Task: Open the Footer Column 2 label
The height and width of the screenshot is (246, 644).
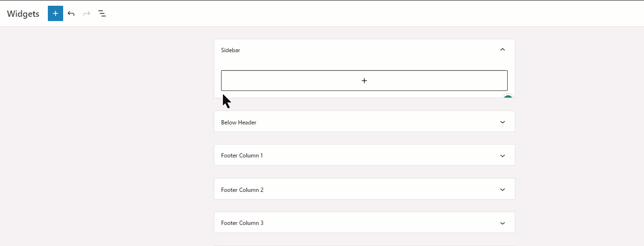Action: click(x=242, y=190)
